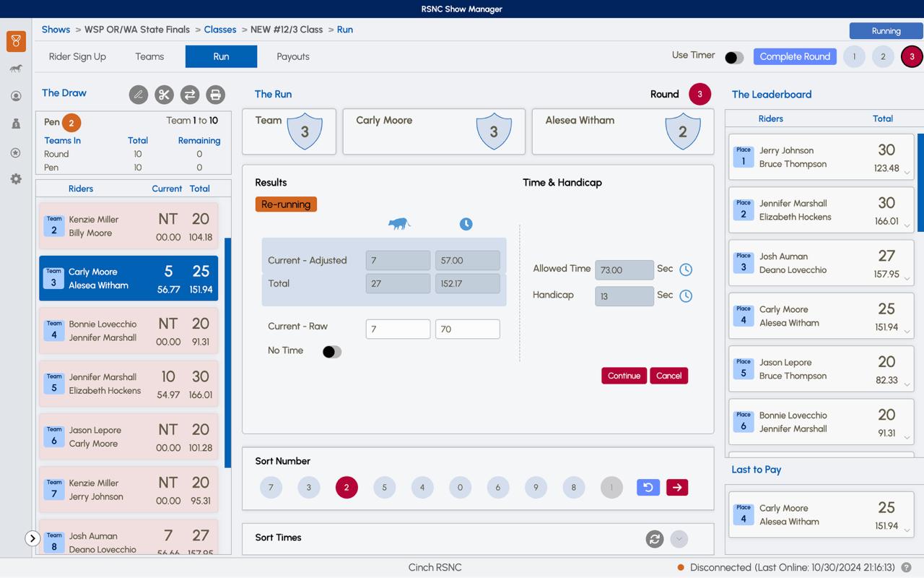Open settings gear in left sidebar
This screenshot has width=924, height=578.
[16, 178]
